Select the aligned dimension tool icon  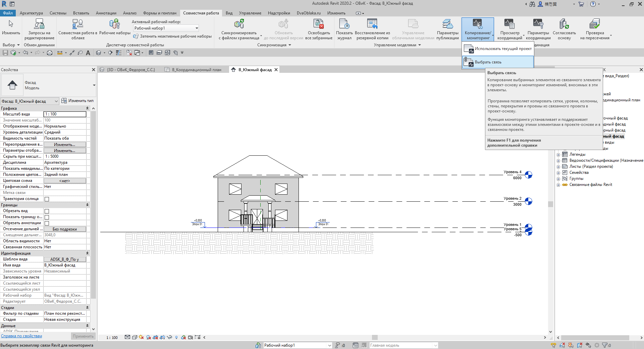click(x=72, y=53)
